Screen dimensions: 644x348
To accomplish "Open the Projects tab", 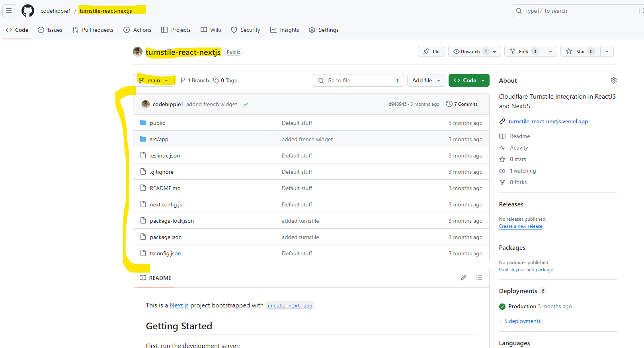I will (176, 30).
